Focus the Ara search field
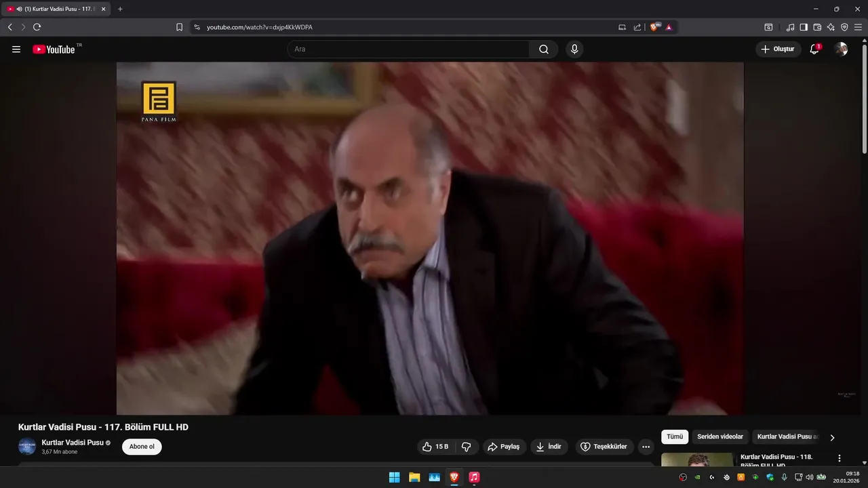 408,49
